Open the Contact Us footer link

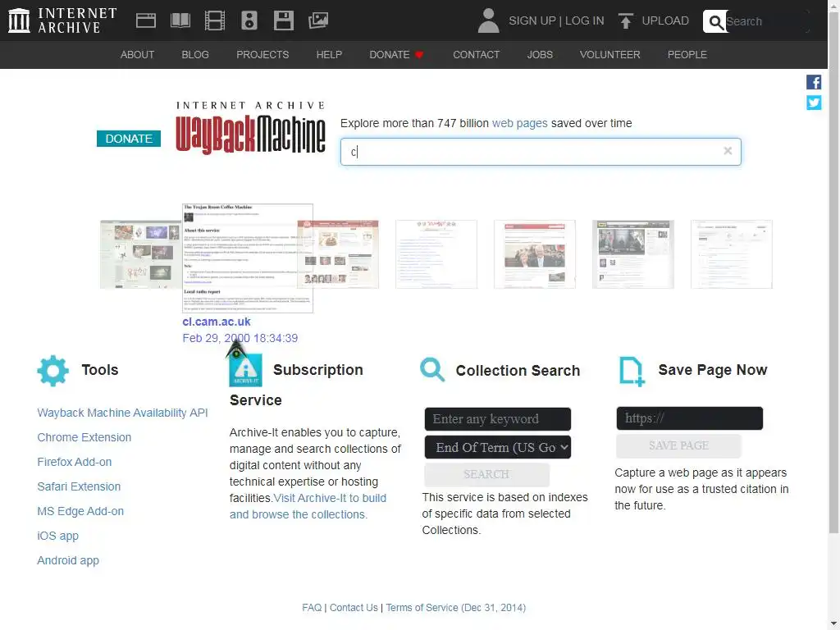(x=354, y=608)
